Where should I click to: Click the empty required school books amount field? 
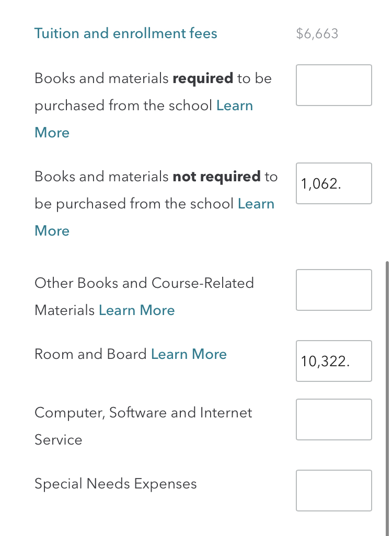333,85
